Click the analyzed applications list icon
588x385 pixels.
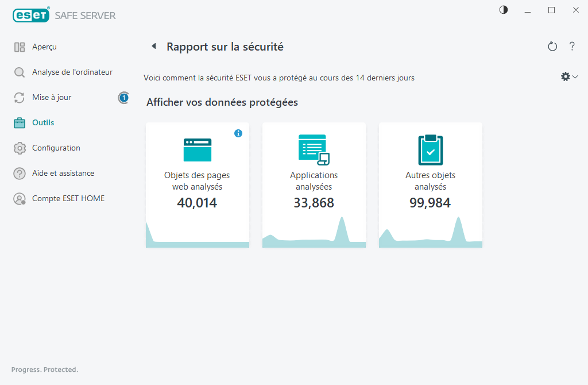pyautogui.click(x=314, y=150)
